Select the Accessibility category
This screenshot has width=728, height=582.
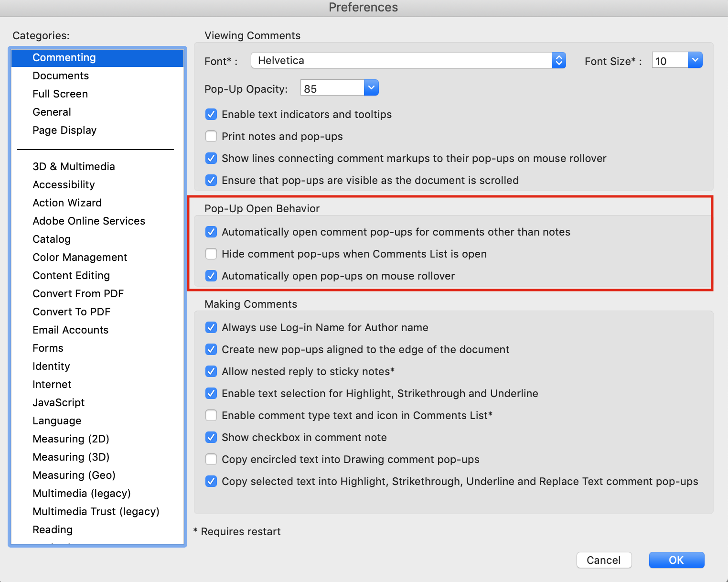tap(64, 184)
